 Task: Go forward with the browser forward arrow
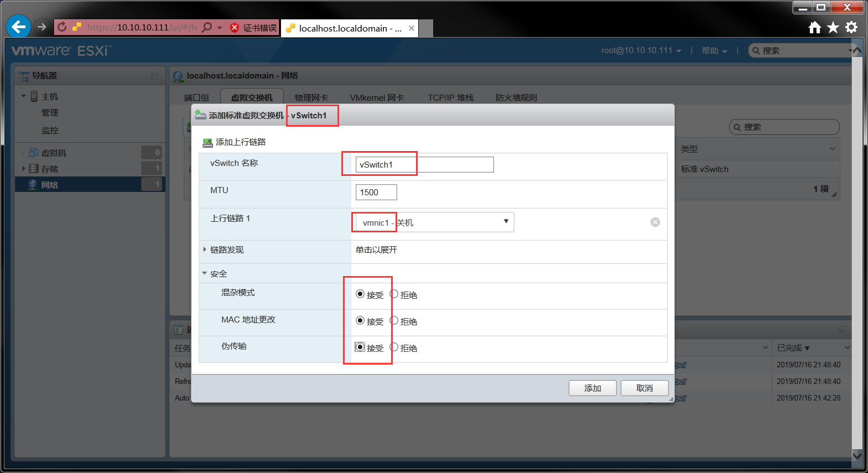[x=41, y=27]
